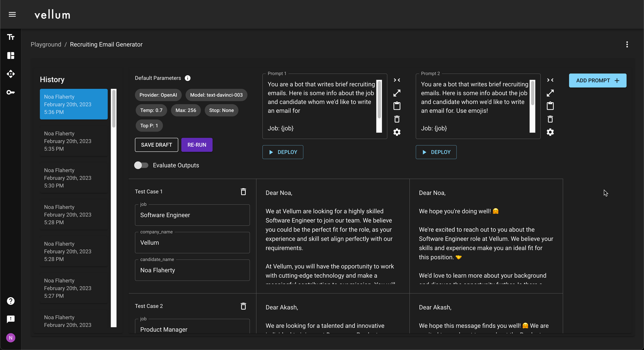This screenshot has height=350, width=644.
Task: Click the RE-RUN button
Action: pyautogui.click(x=197, y=145)
